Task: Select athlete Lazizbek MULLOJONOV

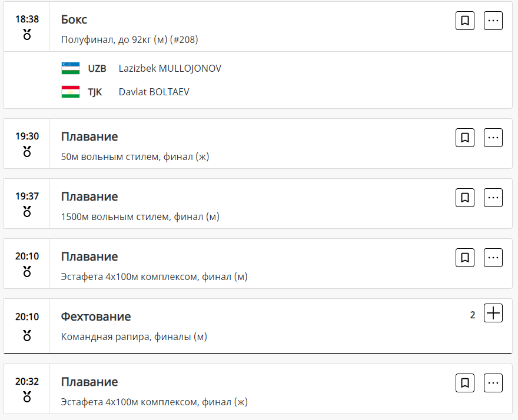Action: point(170,68)
